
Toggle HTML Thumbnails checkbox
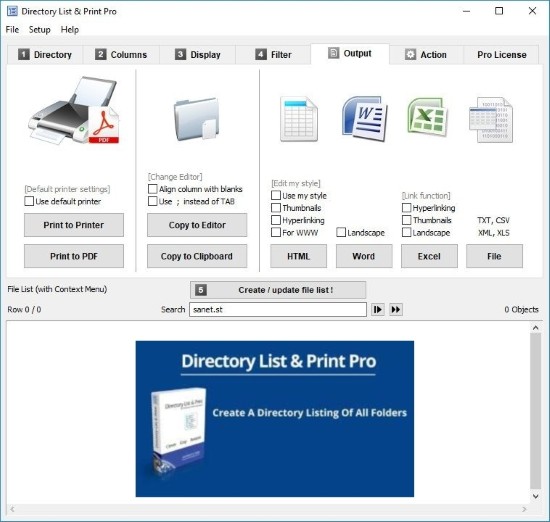[x=276, y=208]
